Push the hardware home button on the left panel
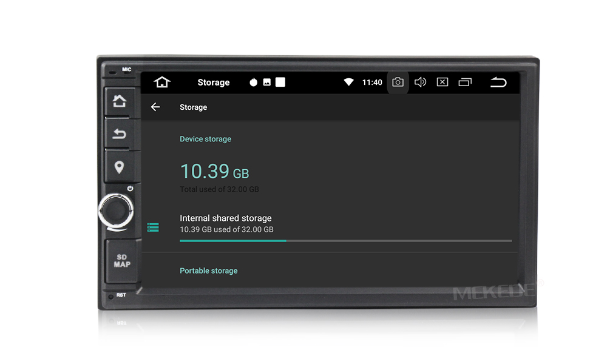The image size is (607, 364). [119, 101]
